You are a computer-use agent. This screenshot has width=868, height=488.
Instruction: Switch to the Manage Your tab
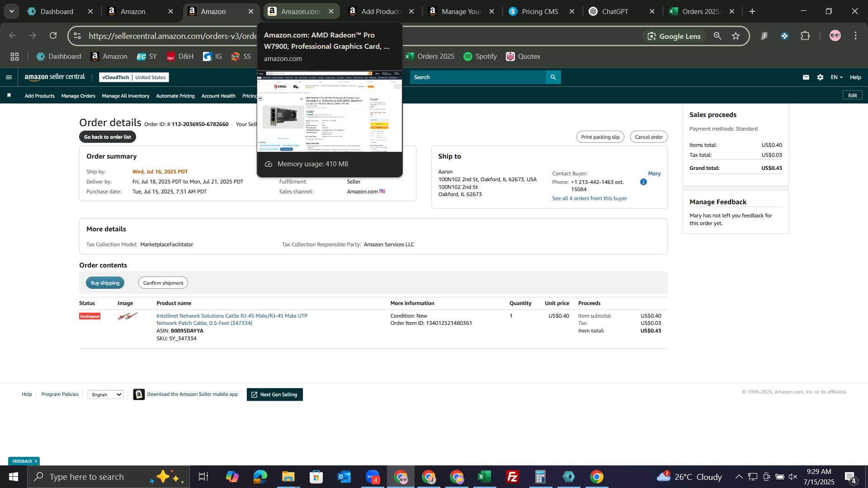coord(461,11)
